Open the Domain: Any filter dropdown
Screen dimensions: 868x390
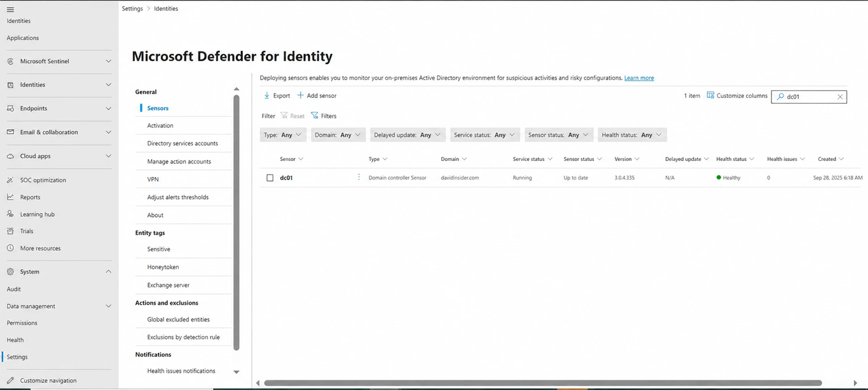pyautogui.click(x=338, y=135)
